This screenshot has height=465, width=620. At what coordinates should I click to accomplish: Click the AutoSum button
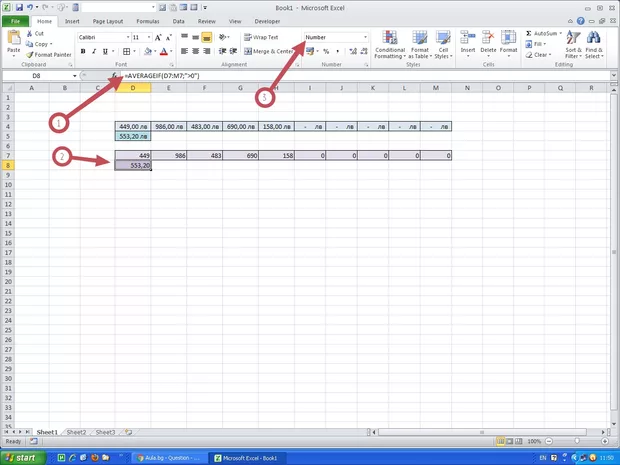pyautogui.click(x=544, y=34)
